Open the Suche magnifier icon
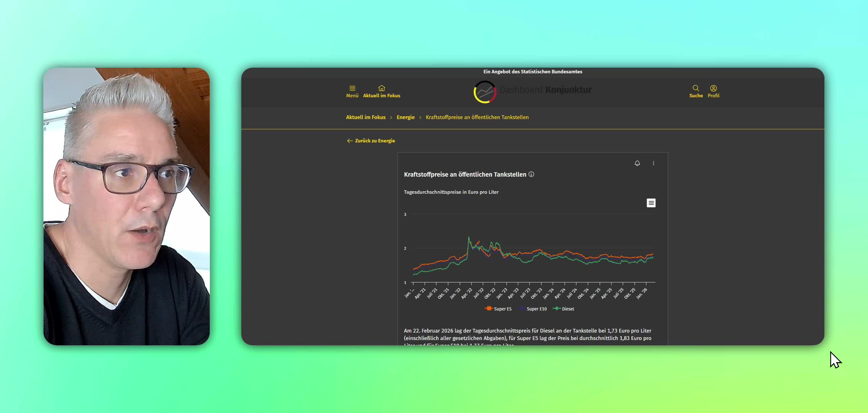This screenshot has height=413, width=868. [x=695, y=88]
